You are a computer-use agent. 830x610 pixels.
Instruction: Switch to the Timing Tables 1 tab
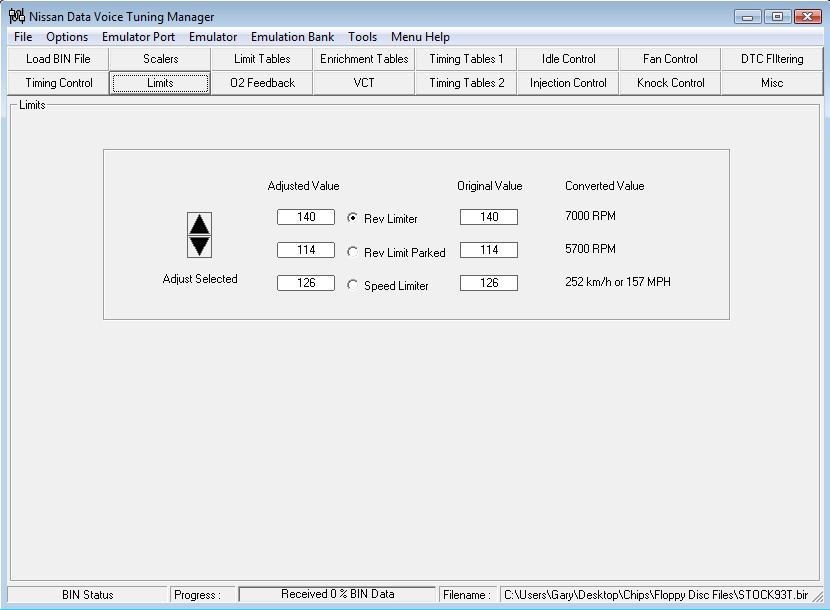coord(466,59)
